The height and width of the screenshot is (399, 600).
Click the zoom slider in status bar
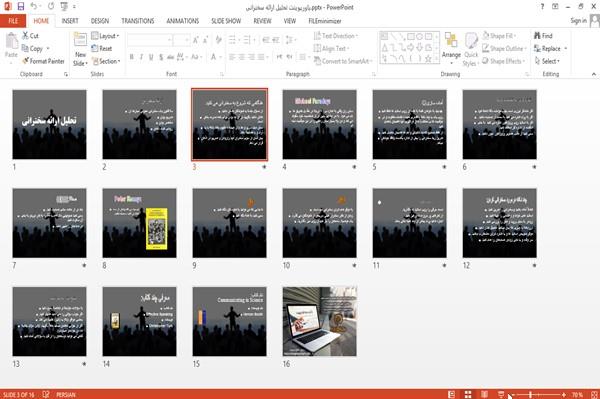[x=538, y=394]
